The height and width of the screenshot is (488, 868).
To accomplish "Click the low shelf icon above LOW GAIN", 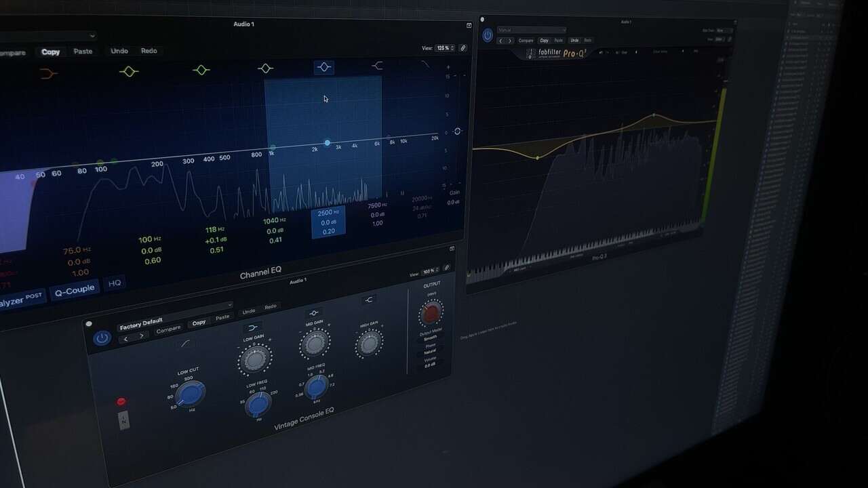I will tap(252, 328).
